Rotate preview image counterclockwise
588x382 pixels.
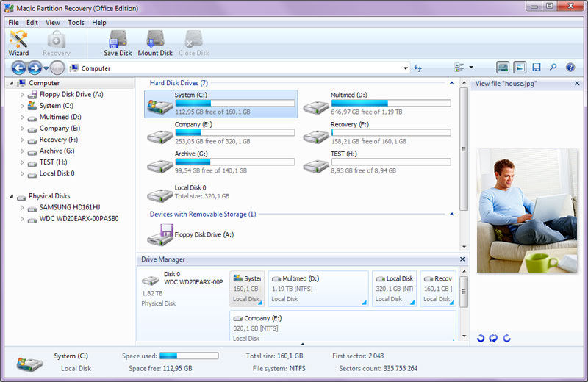click(481, 338)
